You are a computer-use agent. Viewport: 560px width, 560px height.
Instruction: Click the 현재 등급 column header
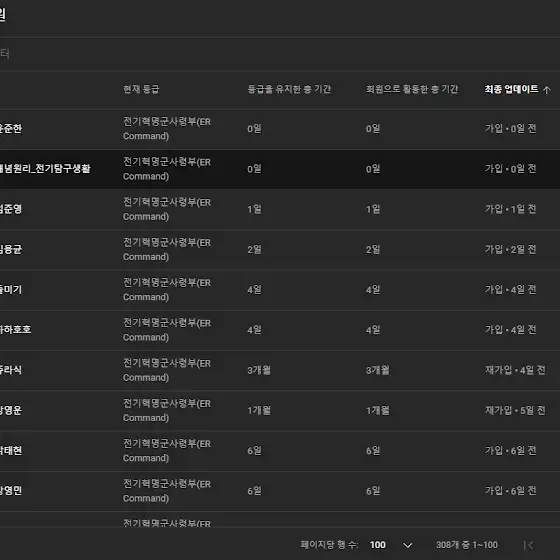point(141,89)
